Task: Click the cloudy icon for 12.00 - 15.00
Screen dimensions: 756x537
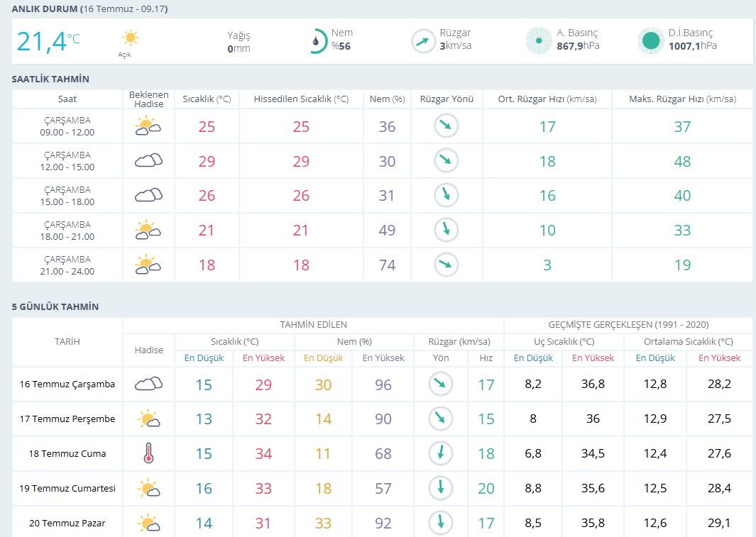Action: click(148, 161)
